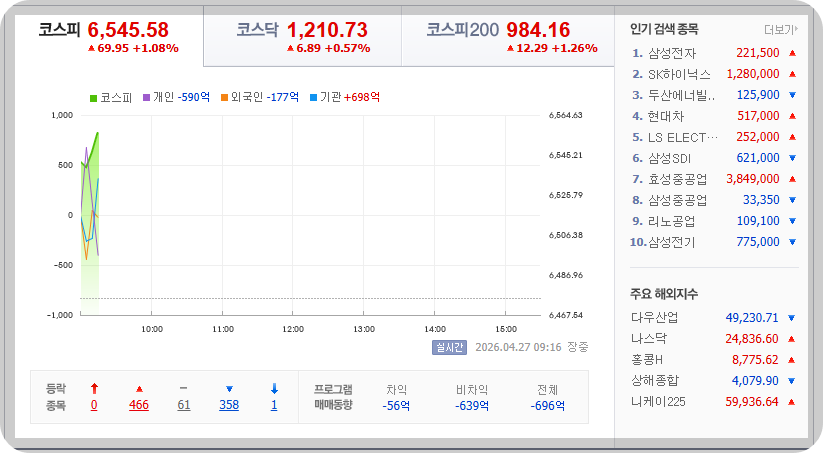Open upper-limit stocks count 0
The height and width of the screenshot is (453, 823).
click(x=94, y=405)
